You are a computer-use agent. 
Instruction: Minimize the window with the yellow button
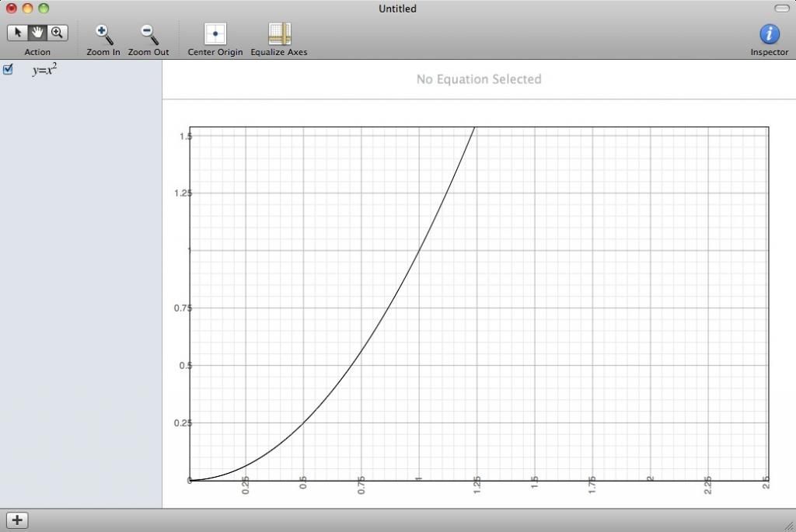[27, 9]
